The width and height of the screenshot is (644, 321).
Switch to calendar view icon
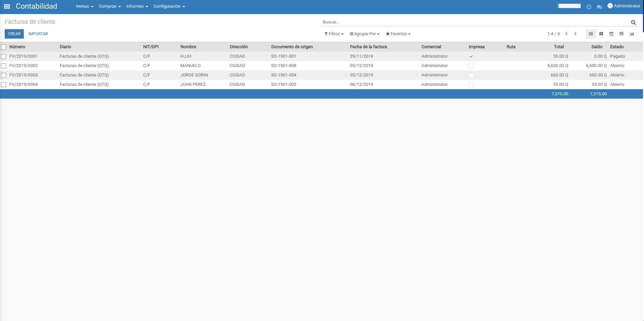tap(611, 34)
